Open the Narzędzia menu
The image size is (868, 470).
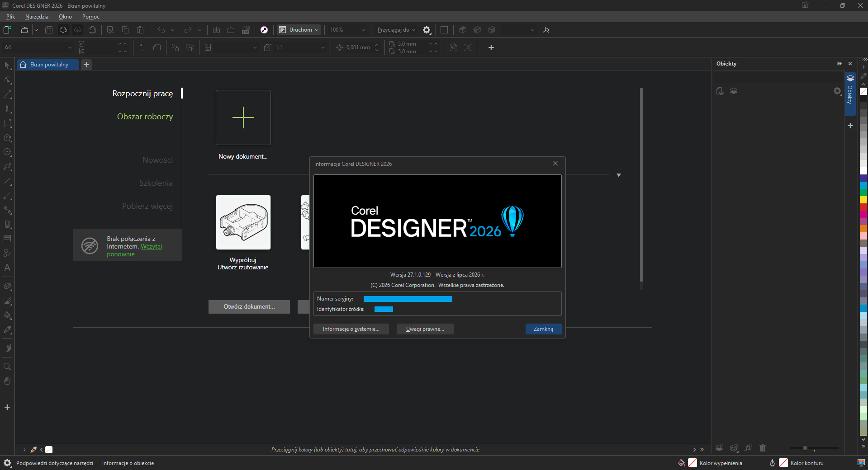tap(37, 17)
